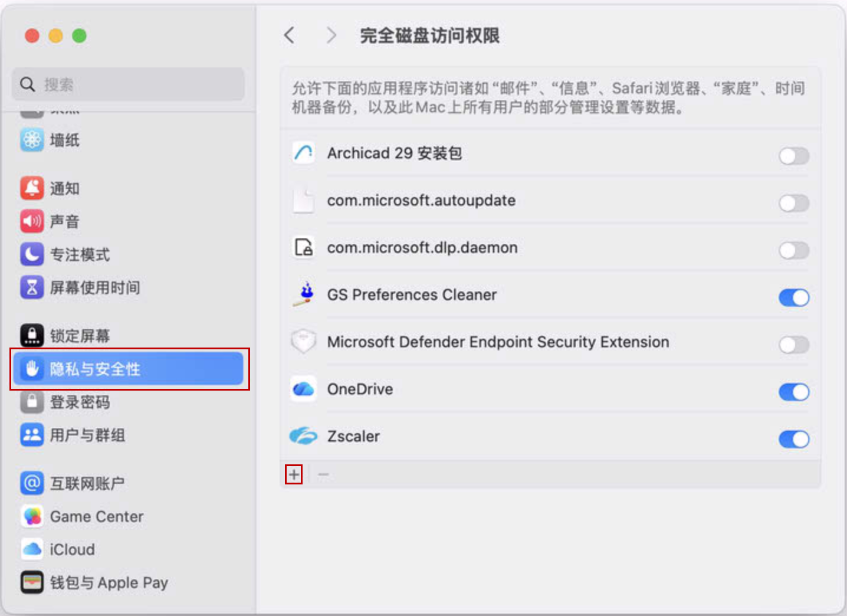Image resolution: width=847 pixels, height=616 pixels.
Task: Click the plus icon to add an app
Action: click(x=294, y=474)
